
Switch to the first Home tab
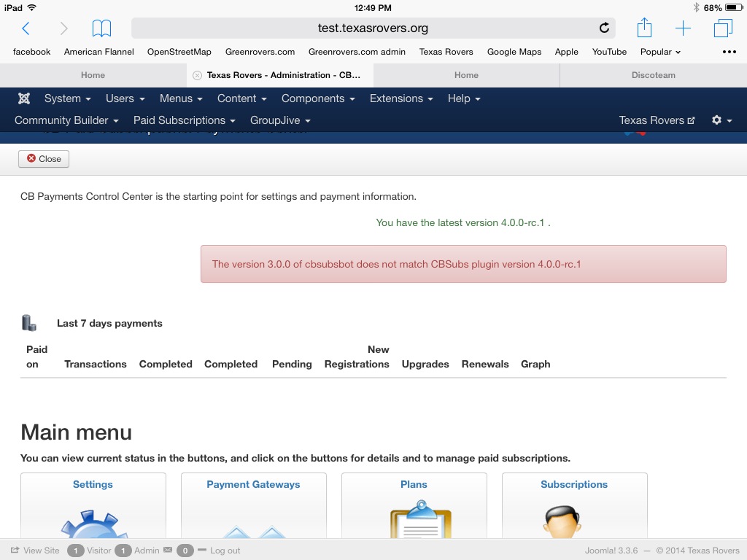(x=93, y=75)
